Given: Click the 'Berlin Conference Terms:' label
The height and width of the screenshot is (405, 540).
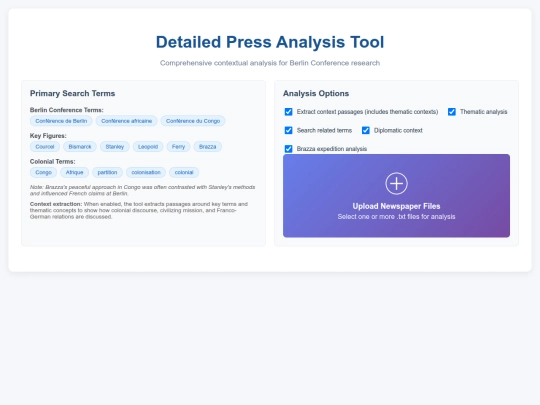Looking at the screenshot, I should (x=66, y=110).
